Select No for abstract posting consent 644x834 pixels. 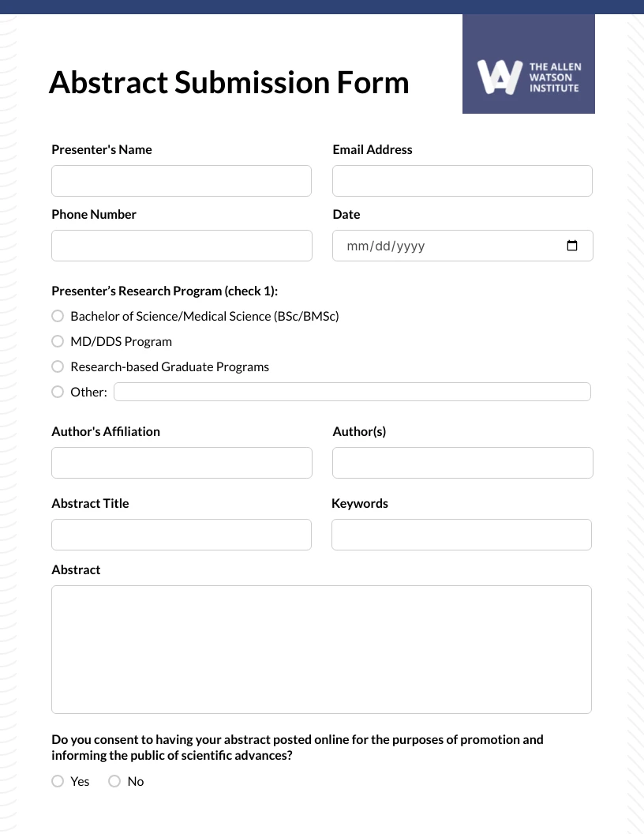pyautogui.click(x=114, y=781)
